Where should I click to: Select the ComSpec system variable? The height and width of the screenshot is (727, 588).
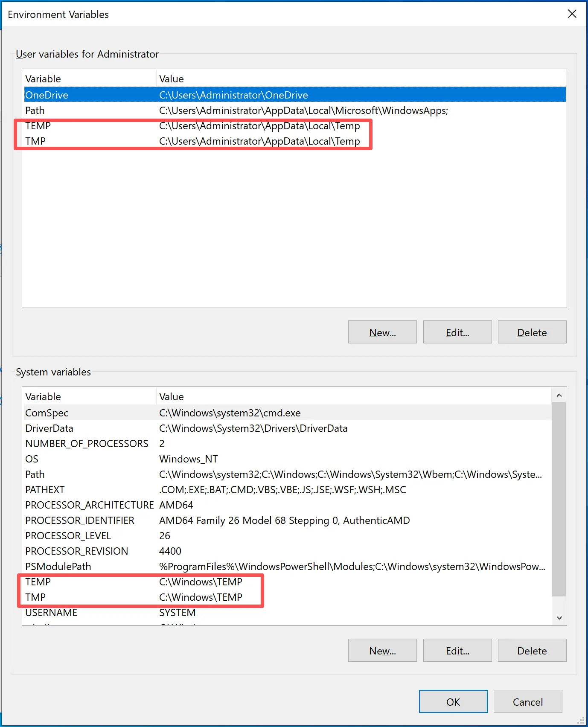pos(47,413)
